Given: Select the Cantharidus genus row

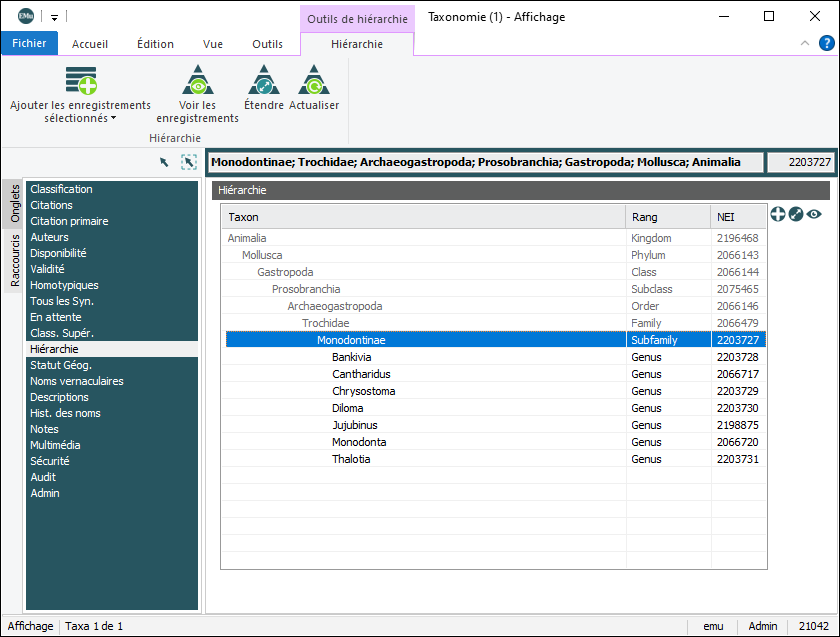Looking at the screenshot, I should coord(362,374).
